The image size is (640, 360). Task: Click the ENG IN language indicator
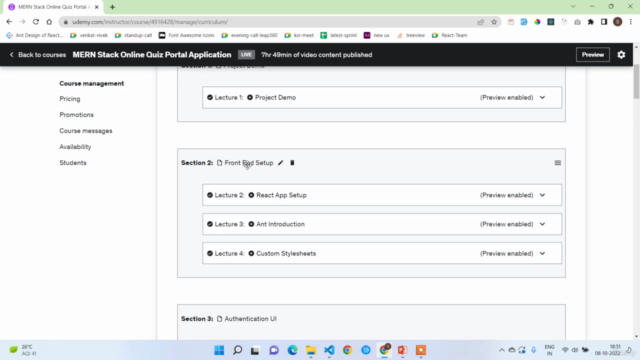[x=549, y=350]
